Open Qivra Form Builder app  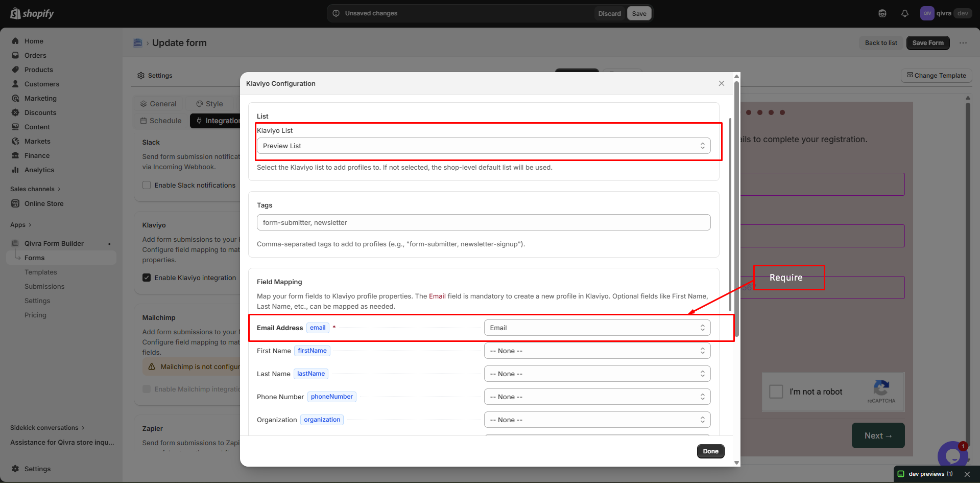(x=54, y=243)
